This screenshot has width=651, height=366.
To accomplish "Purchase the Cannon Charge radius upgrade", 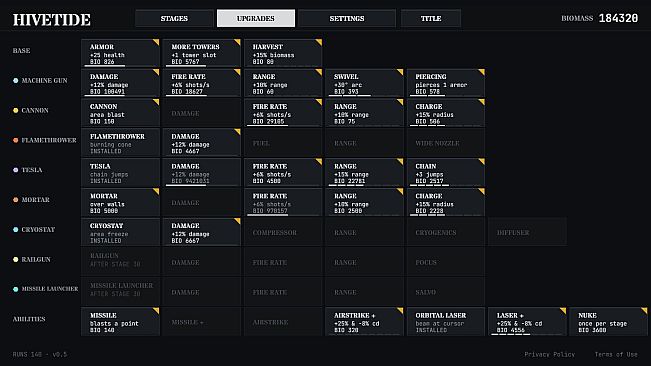I will point(446,112).
